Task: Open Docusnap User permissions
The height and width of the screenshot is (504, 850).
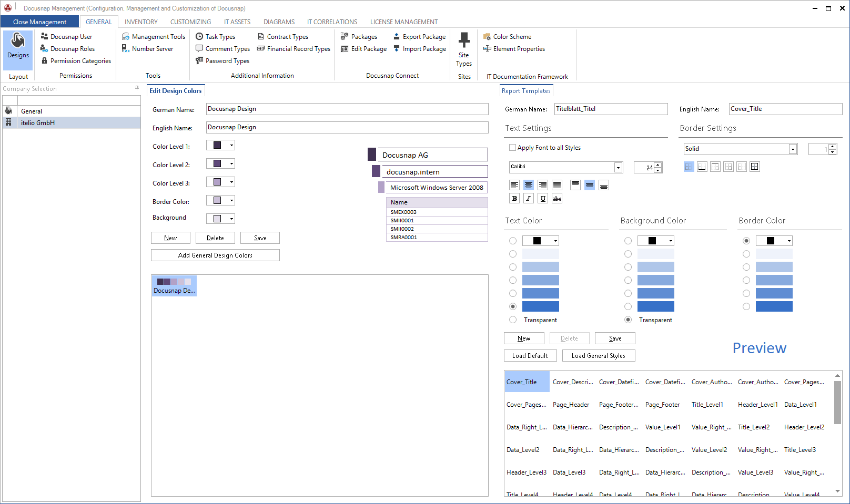Action: click(66, 37)
